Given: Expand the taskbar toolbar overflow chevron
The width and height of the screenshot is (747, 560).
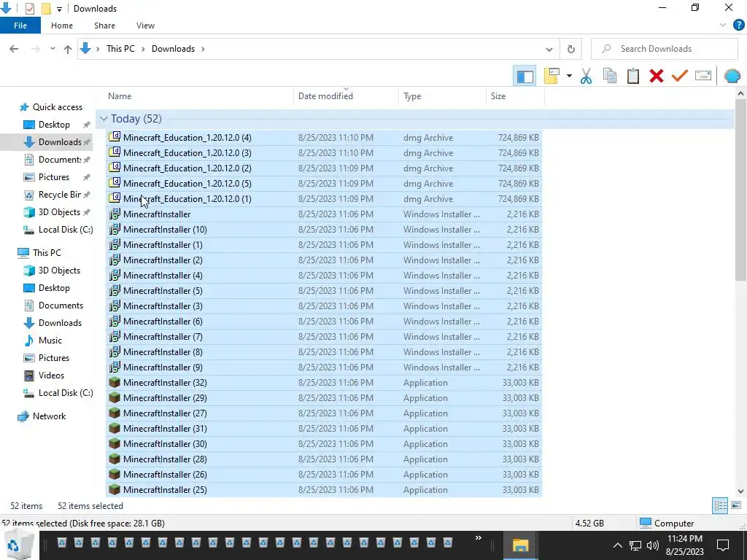Looking at the screenshot, I should point(479,538).
